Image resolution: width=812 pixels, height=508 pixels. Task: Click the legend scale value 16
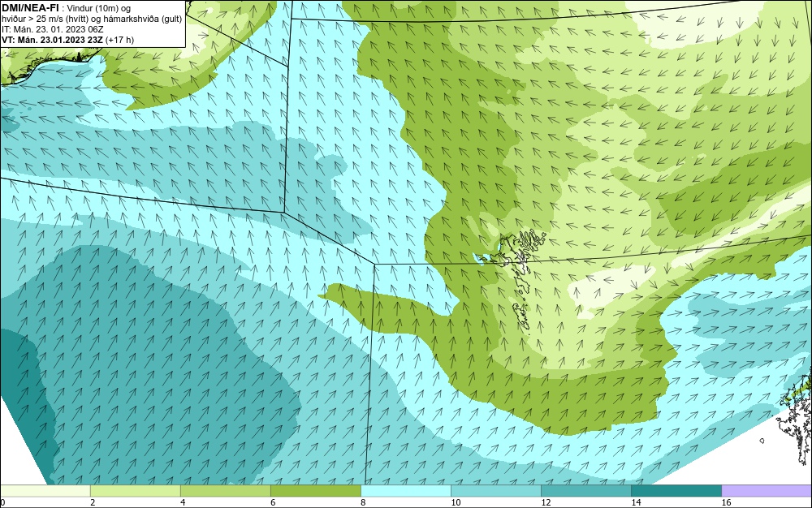click(x=726, y=502)
